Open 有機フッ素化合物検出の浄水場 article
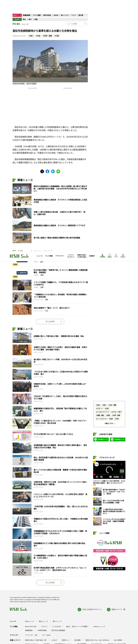Image resolution: width=138 pixels, height=644 pixels. tap(50, 213)
